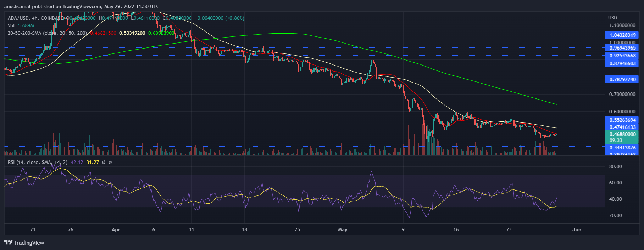Select the RSI (14, close, SMA, 14, 2) label
This screenshot has width=644, height=250.
[x=38, y=162]
